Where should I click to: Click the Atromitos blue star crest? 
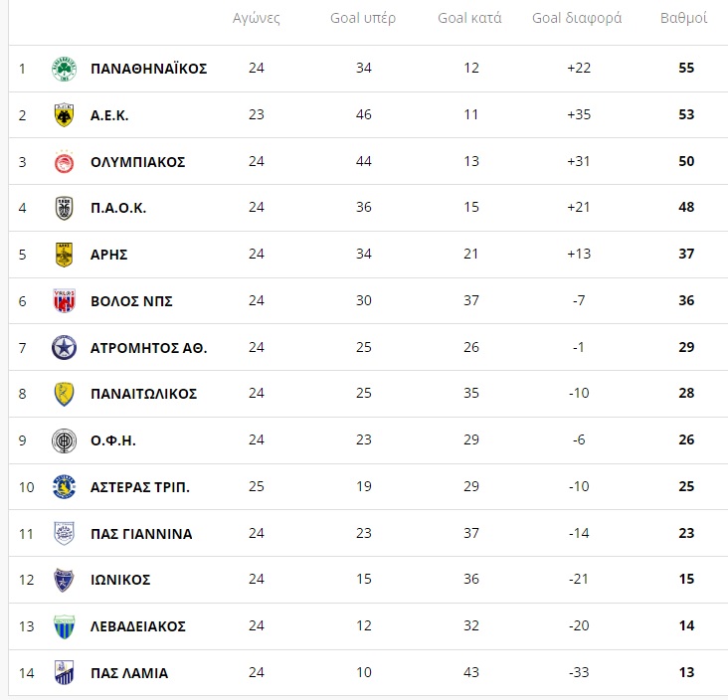click(x=64, y=348)
